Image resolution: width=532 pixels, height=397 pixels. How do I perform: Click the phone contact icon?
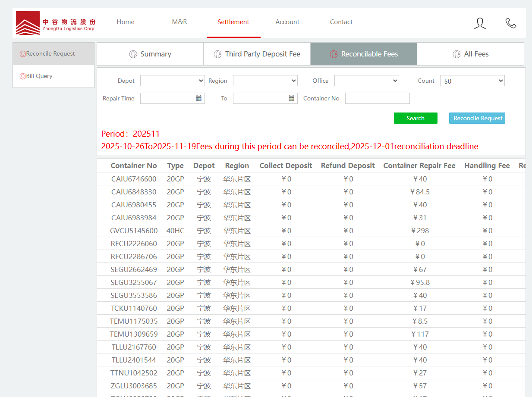point(511,23)
